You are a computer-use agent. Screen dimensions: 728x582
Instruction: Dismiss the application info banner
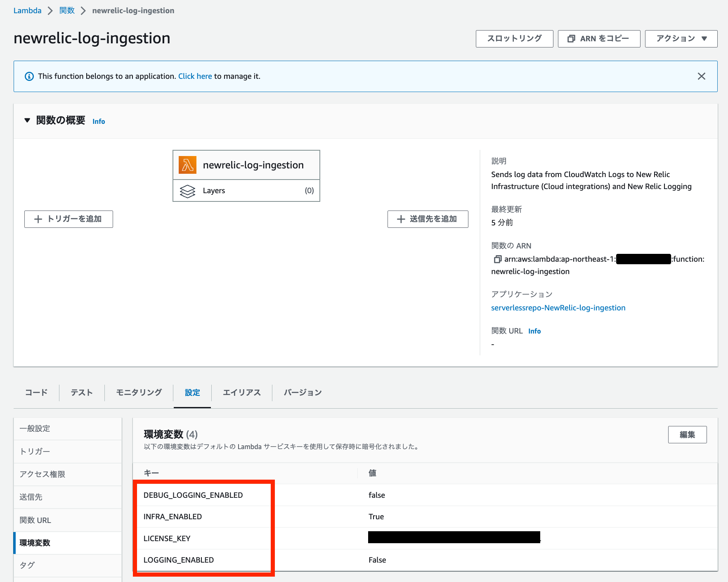point(702,76)
